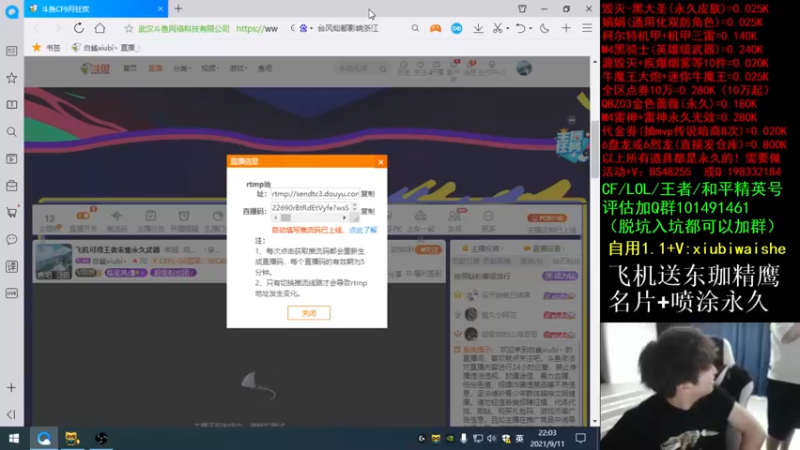Click the Douyu logo on the page
Screen dimensions: 800x450
(x=95, y=68)
